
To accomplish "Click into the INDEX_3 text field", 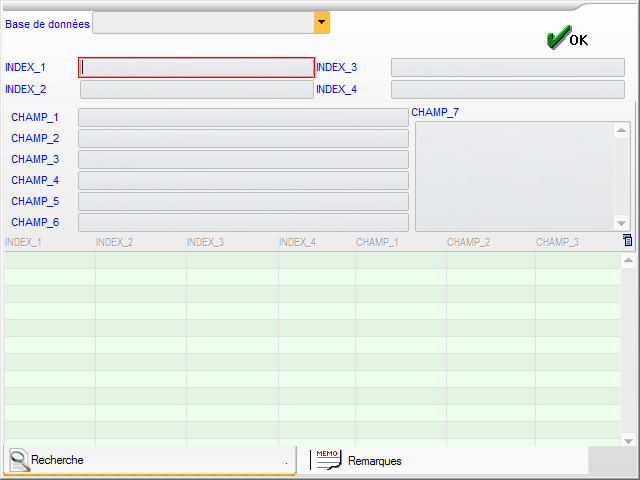I will point(507,68).
